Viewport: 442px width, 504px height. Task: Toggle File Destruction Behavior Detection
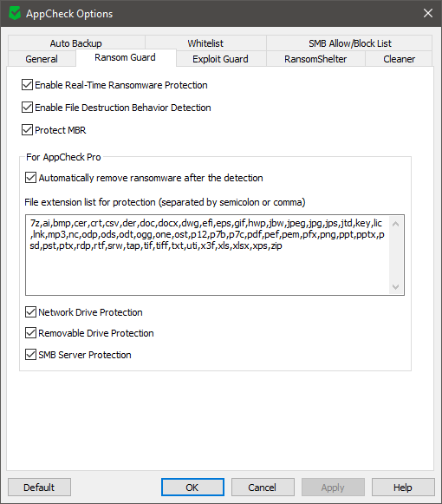tap(28, 108)
